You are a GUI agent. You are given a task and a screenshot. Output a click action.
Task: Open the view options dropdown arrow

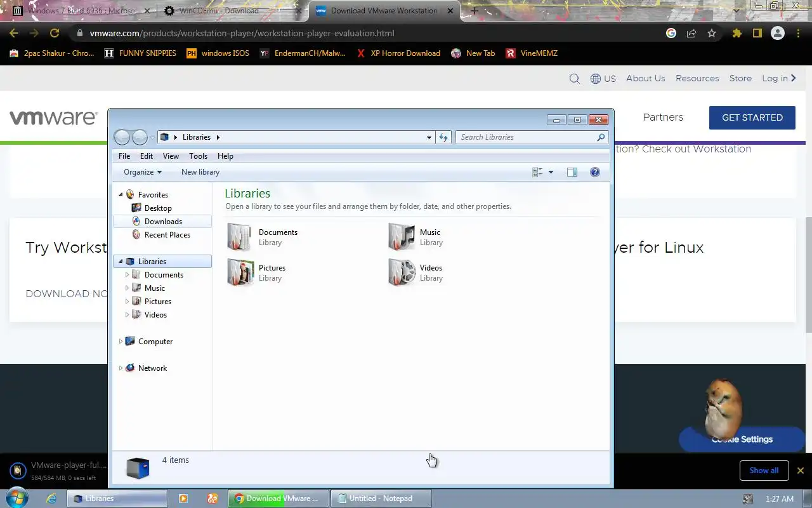pos(551,172)
